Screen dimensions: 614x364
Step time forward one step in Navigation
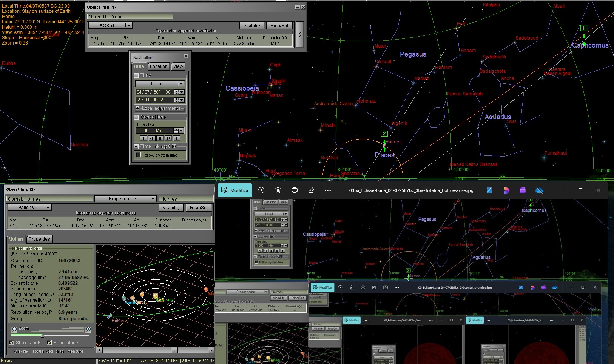click(168, 138)
